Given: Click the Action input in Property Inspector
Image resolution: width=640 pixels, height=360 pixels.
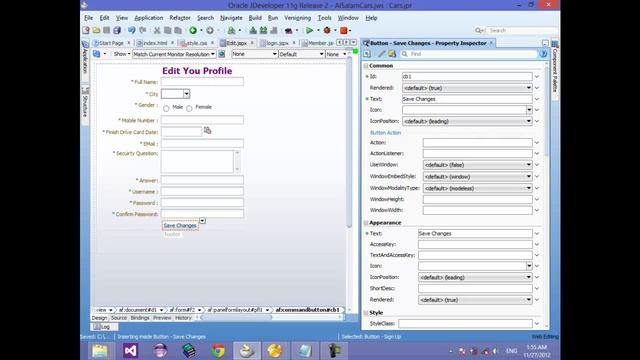Looking at the screenshot, I should pyautogui.click(x=478, y=142).
